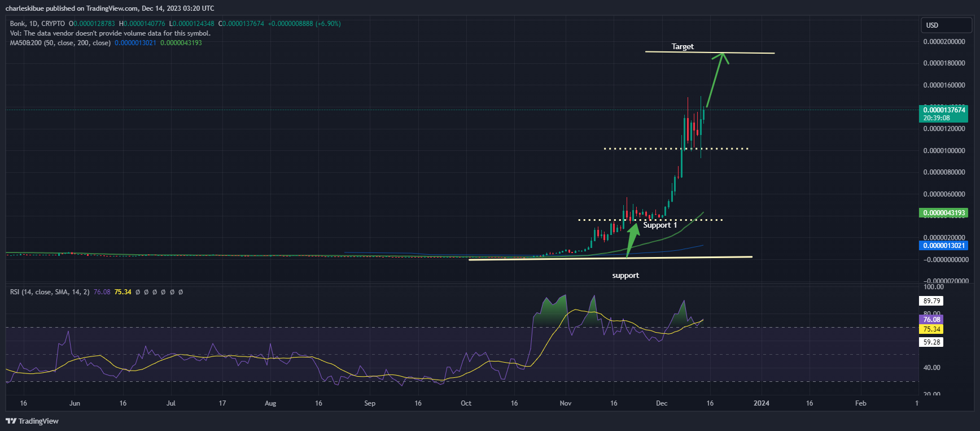Click the green 0.0000043193 value in the MA legend
Screen dimensions: 980x431
click(x=181, y=43)
